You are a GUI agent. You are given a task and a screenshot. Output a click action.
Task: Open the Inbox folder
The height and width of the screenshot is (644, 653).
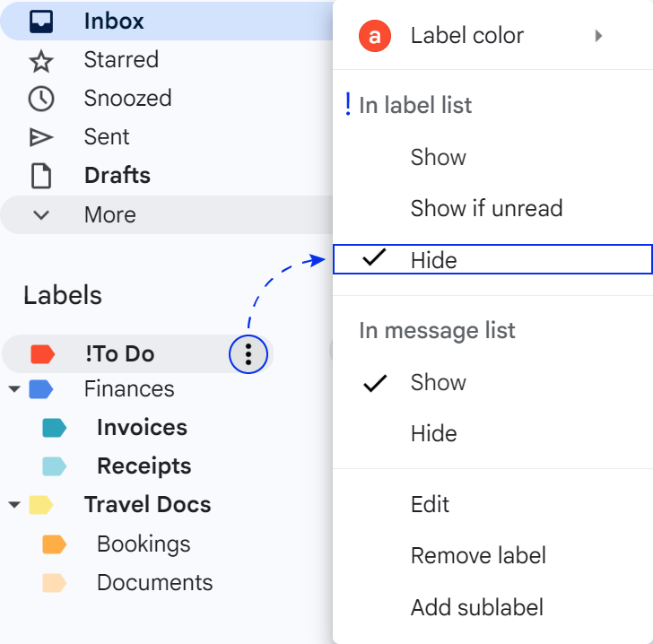click(x=167, y=22)
